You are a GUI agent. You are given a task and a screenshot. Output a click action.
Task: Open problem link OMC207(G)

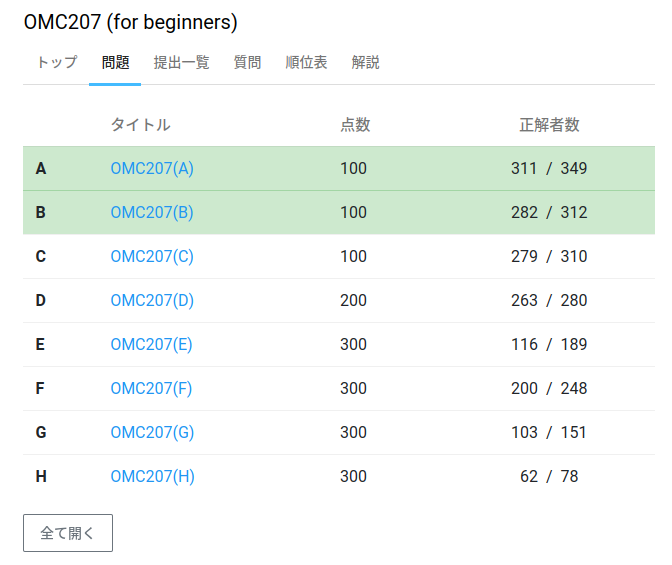(x=152, y=433)
